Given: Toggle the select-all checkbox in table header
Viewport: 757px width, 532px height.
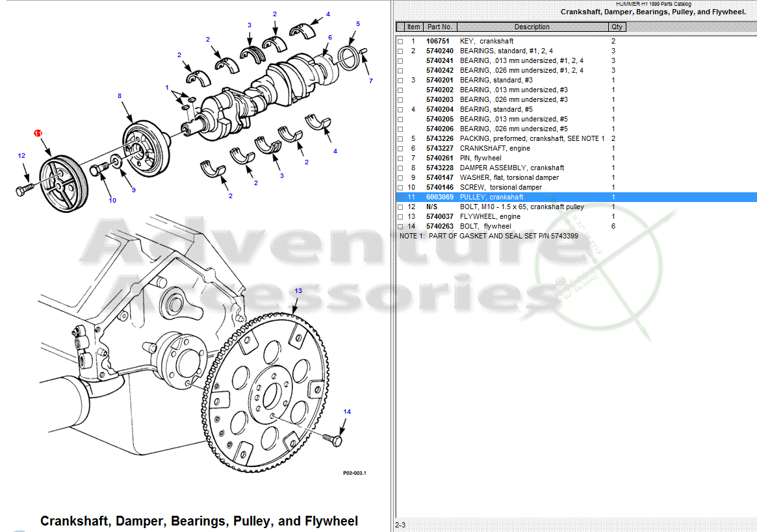Looking at the screenshot, I should pos(400,27).
